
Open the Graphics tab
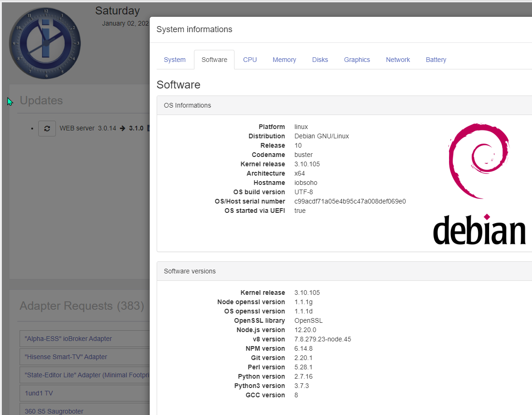pyautogui.click(x=357, y=60)
